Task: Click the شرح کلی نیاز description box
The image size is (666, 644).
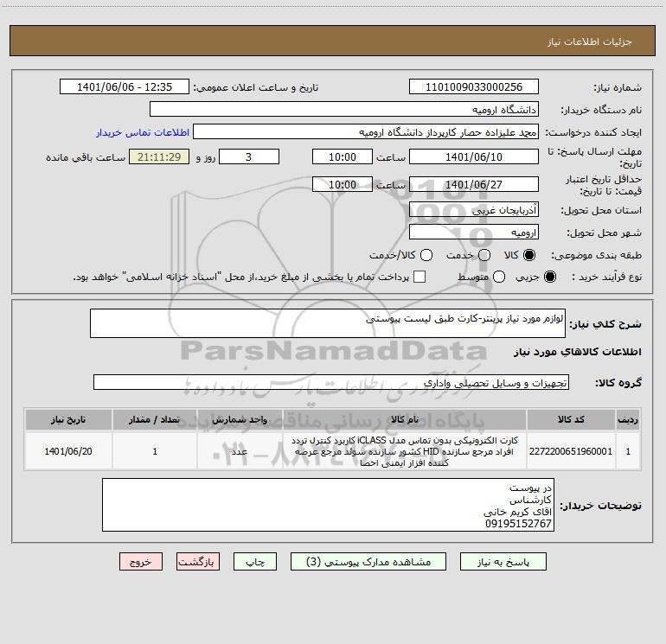Action: tap(328, 323)
